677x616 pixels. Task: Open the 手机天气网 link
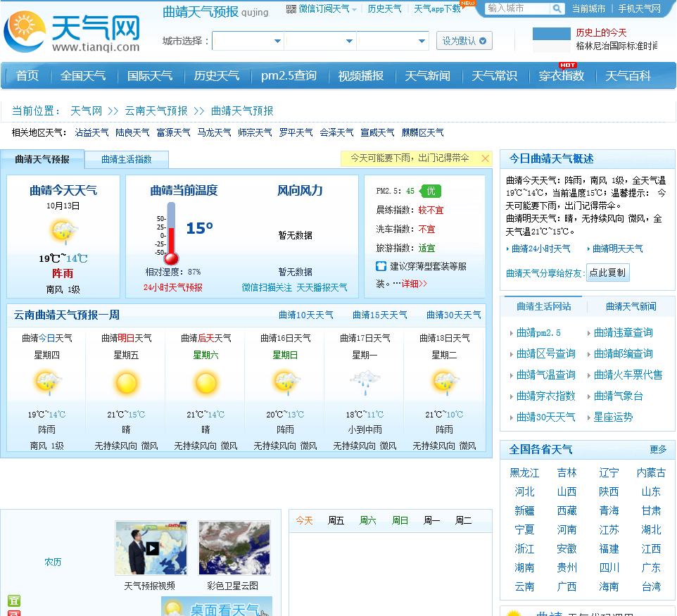pyautogui.click(x=639, y=8)
